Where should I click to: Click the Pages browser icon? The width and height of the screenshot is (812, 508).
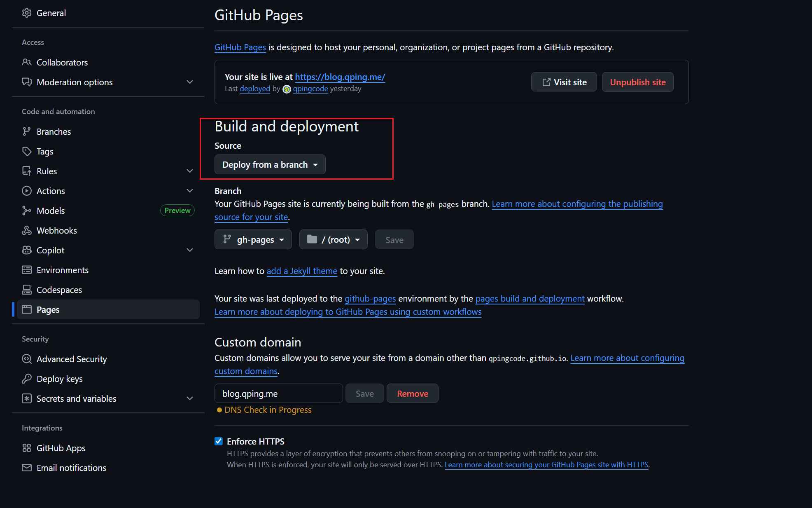(27, 309)
